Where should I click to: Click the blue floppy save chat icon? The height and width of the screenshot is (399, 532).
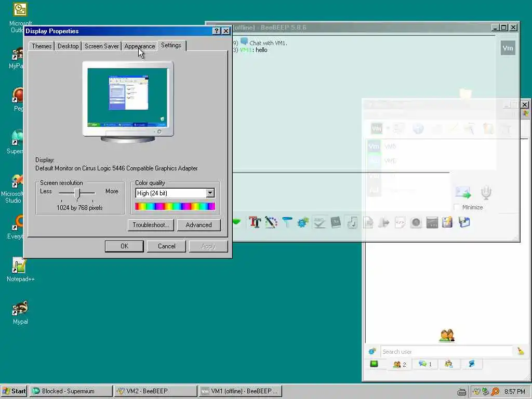(x=464, y=222)
